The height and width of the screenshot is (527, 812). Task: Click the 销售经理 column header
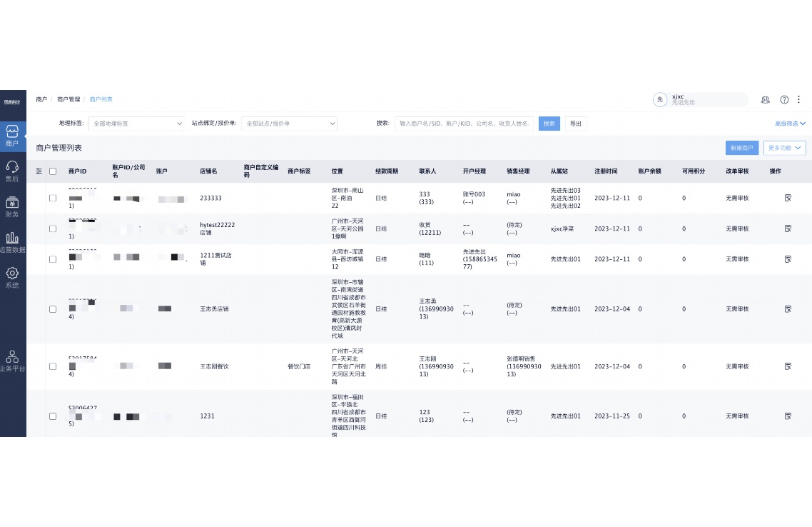coord(518,171)
